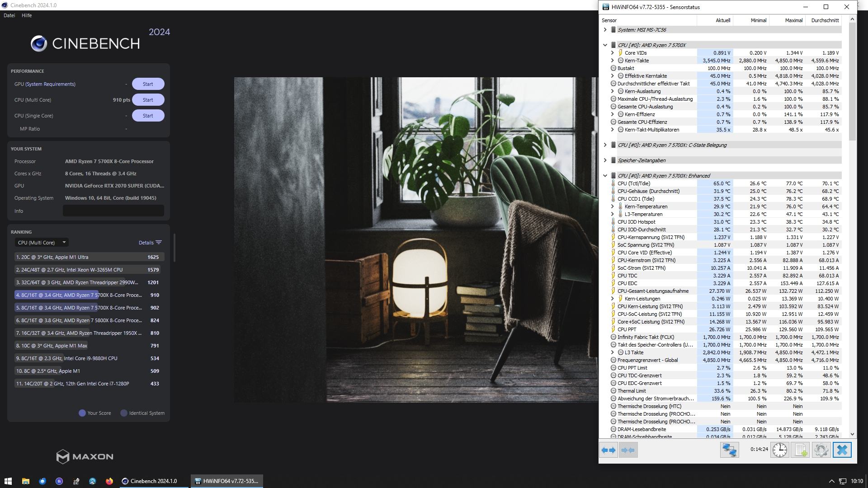
Task: Click Windows Start button on taskbar
Action: coord(8,481)
